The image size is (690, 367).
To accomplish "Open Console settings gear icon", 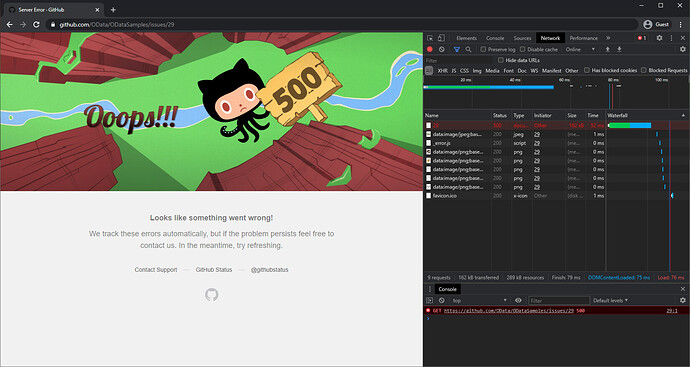I will (683, 301).
